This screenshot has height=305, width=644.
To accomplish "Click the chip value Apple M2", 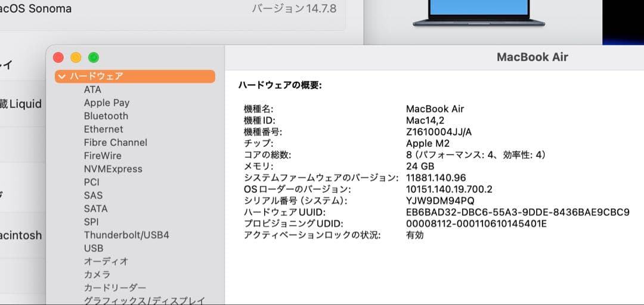I will [428, 143].
